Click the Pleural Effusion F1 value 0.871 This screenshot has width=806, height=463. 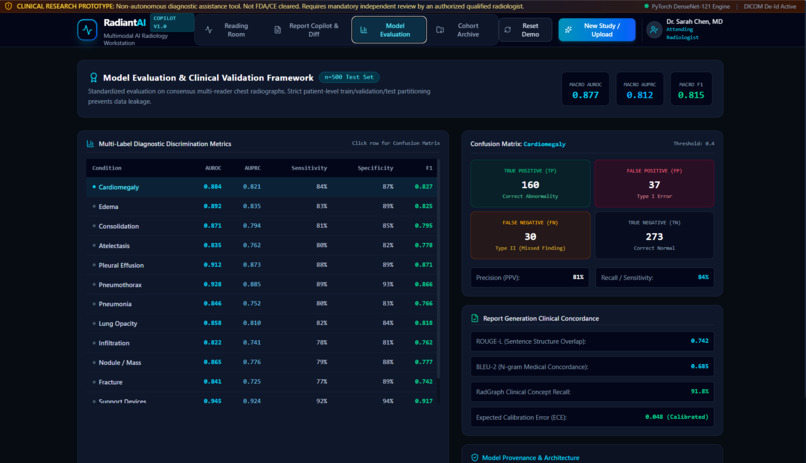[x=424, y=265]
